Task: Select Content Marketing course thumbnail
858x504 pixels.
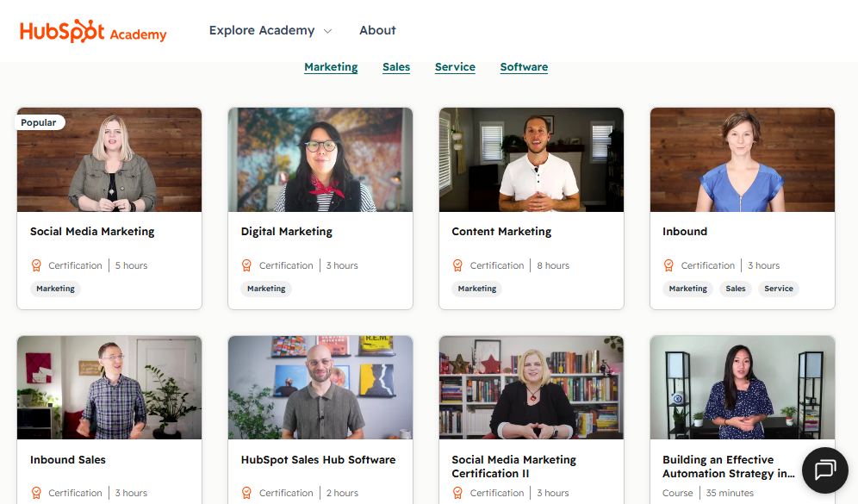Action: [532, 159]
